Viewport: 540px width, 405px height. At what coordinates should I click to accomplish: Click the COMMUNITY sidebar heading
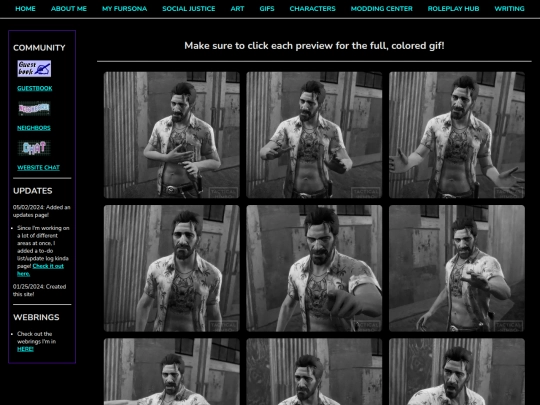(x=39, y=48)
